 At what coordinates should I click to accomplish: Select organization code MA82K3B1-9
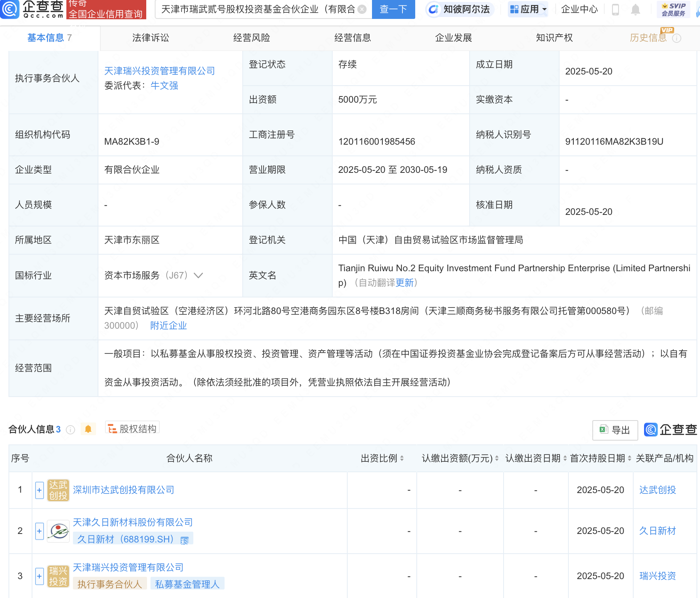[x=132, y=142]
